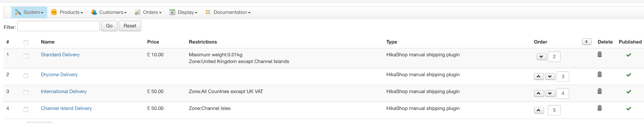This screenshot has width=644, height=123.
Task: Move Dryzone Delivery up in order
Action: point(539,76)
